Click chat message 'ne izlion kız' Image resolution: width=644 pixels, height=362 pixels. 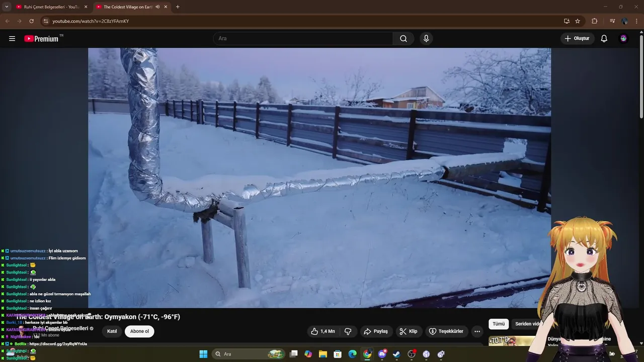[40, 301]
